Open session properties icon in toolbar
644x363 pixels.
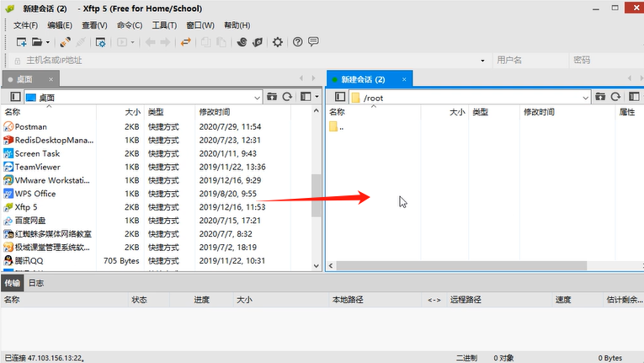pos(100,42)
